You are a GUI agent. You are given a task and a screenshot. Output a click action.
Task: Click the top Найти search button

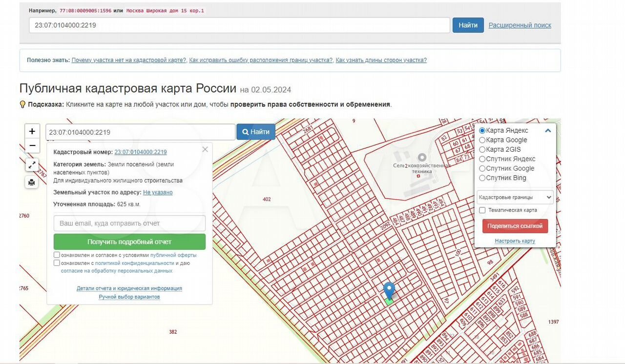coord(468,25)
